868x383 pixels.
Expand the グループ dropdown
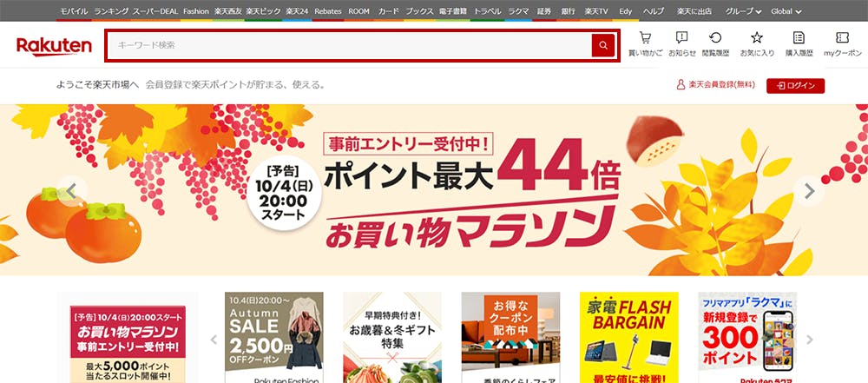[x=744, y=11]
